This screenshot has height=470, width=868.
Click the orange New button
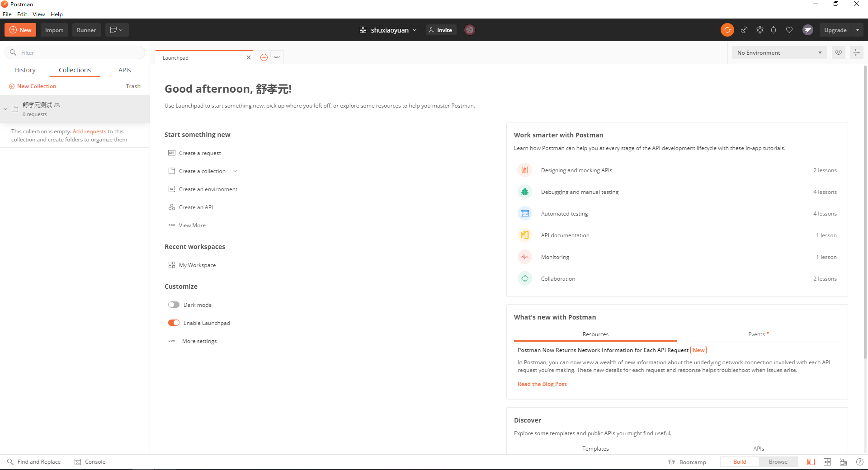[20, 30]
